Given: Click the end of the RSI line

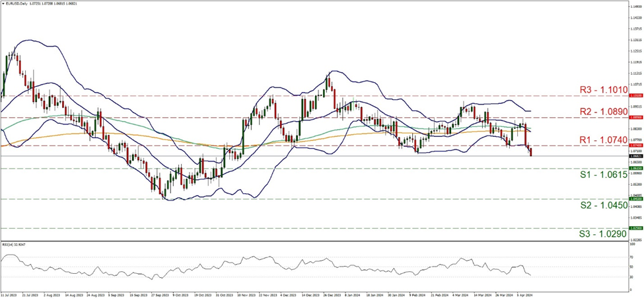Looking at the screenshot, I should (x=530, y=275).
